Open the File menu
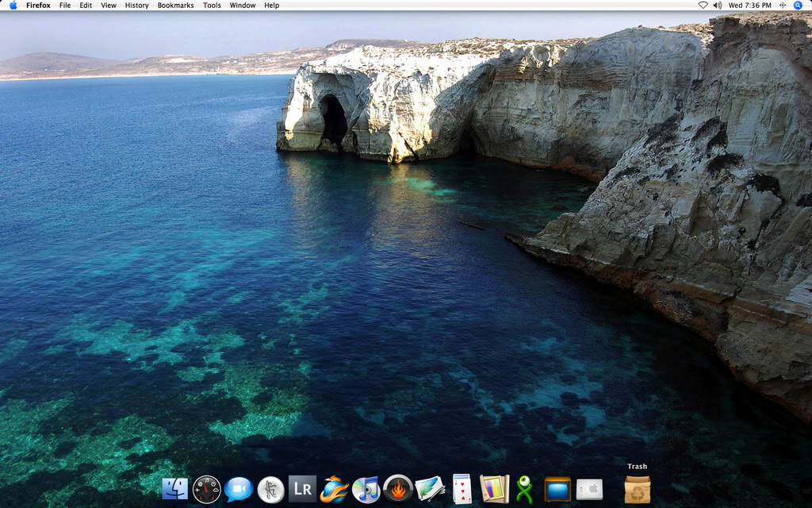Screen dimensions: 812x508 tap(65, 6)
